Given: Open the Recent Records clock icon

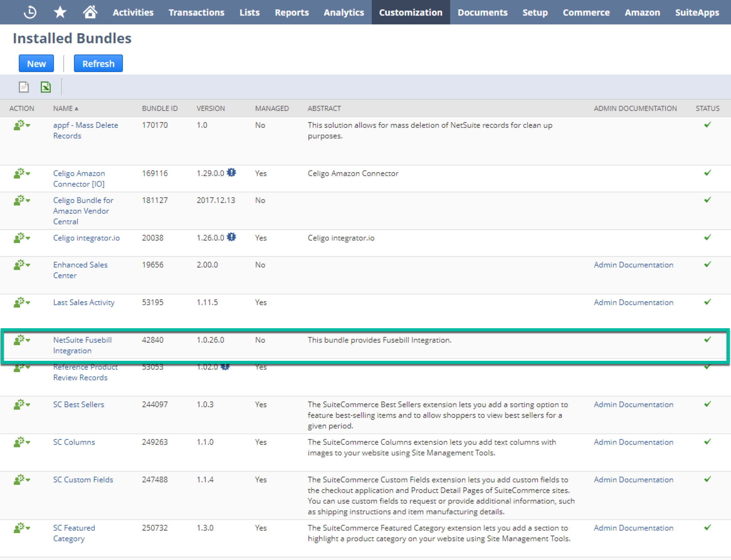Looking at the screenshot, I should [x=30, y=12].
